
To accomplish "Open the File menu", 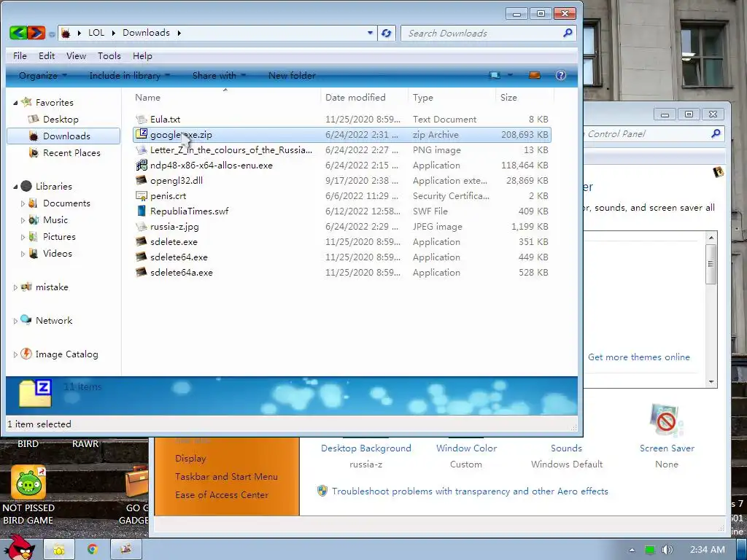I will 20,55.
